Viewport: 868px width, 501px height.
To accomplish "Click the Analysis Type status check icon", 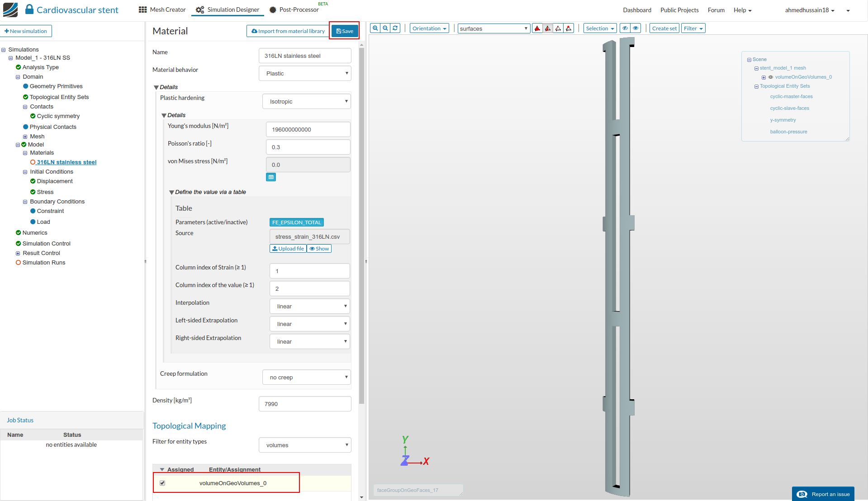I will click(x=19, y=67).
